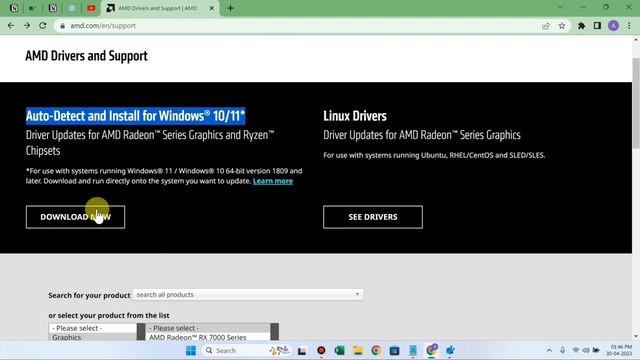The width and height of the screenshot is (640, 360).
Task: Choose AMD Radeon RX 7000 Series
Action: click(x=208, y=337)
